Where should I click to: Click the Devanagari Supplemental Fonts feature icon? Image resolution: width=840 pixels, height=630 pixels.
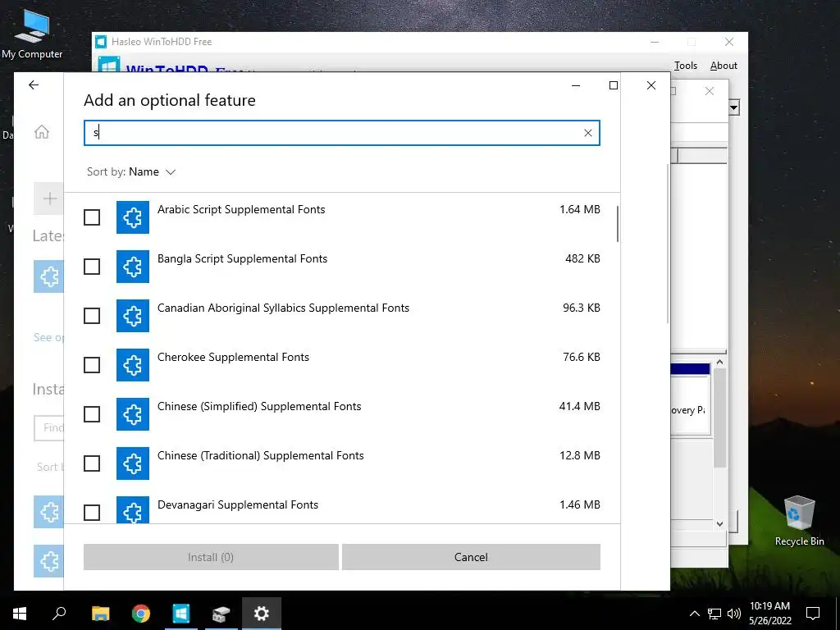133,510
